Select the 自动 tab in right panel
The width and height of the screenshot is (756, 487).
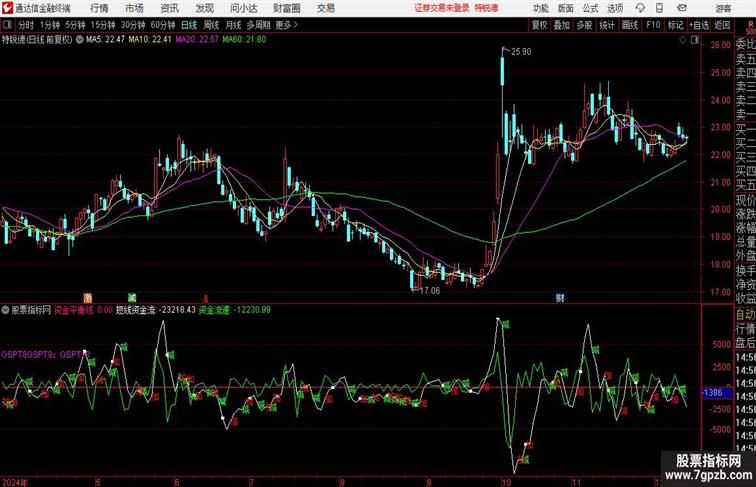745,315
